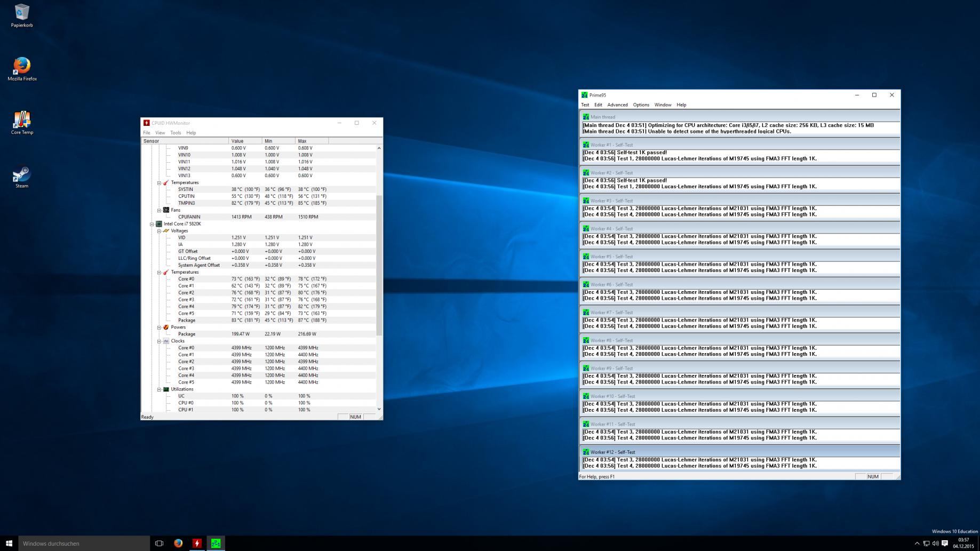Open the Advanced menu in Prime95
The width and height of the screenshot is (980, 551).
tap(617, 105)
